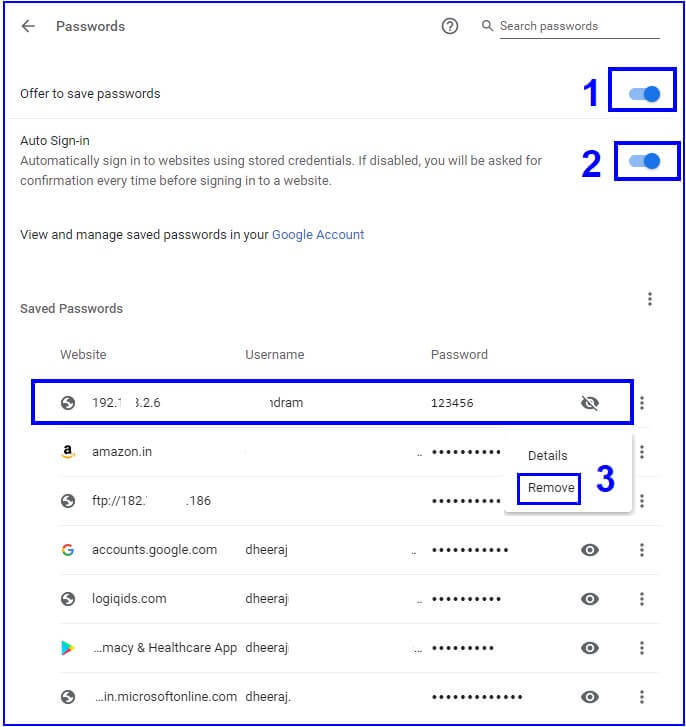
Task: Show password for logiqids.com
Action: tap(590, 599)
